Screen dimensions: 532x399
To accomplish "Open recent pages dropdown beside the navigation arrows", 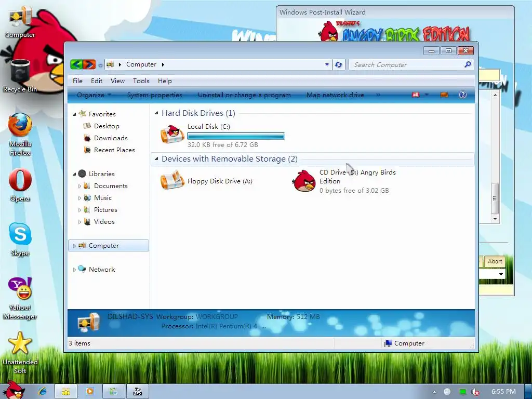I will [x=100, y=65].
